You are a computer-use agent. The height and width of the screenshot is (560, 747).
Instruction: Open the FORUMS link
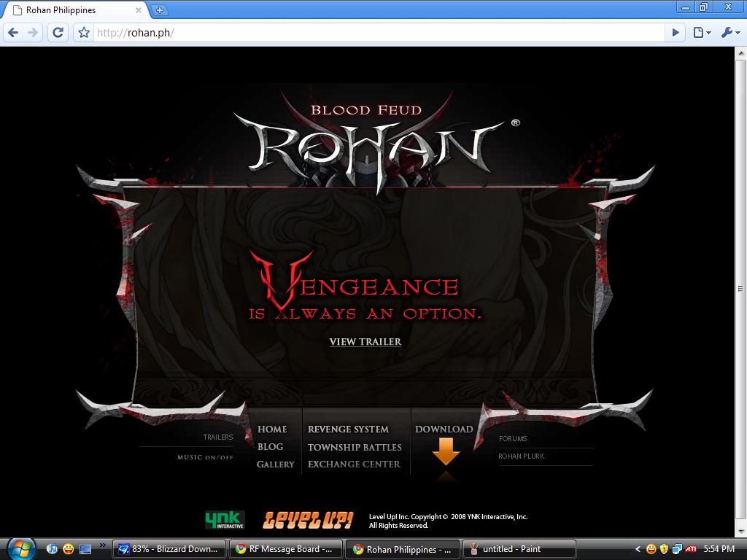point(513,438)
